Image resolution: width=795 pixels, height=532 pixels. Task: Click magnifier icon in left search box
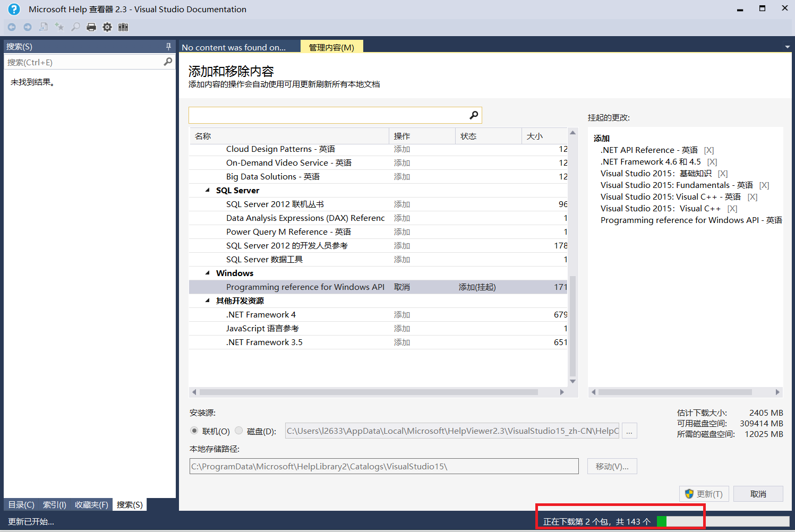168,62
